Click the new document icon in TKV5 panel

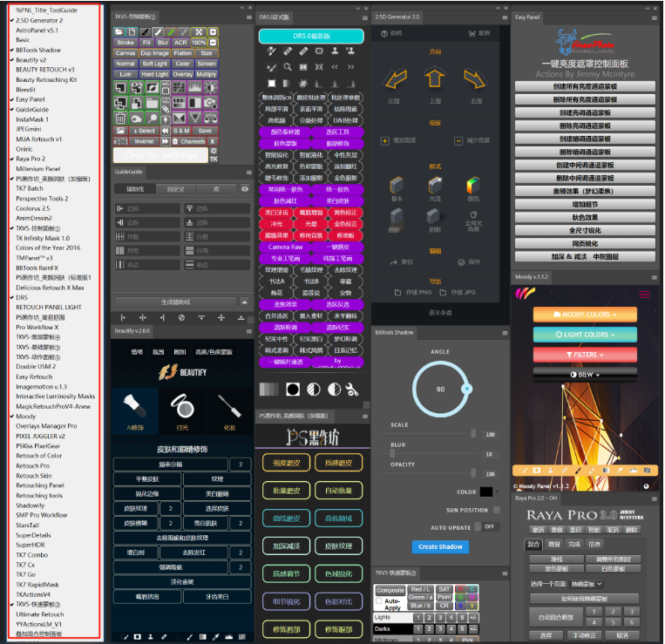click(x=132, y=32)
